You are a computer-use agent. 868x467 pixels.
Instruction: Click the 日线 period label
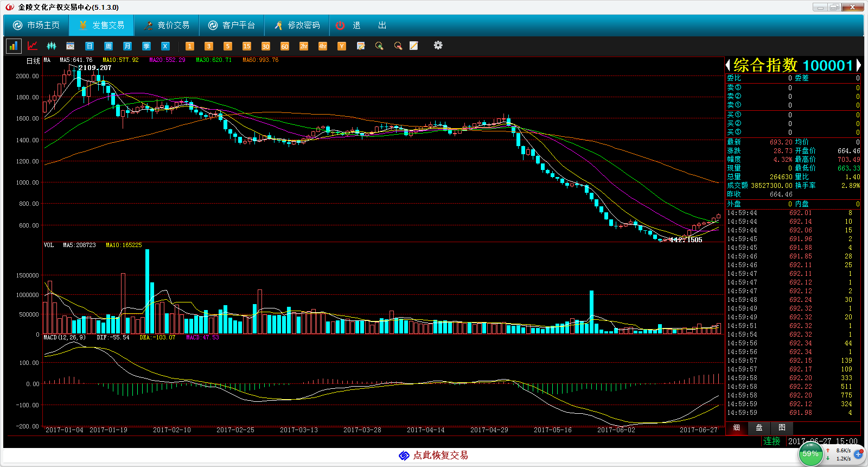(x=33, y=61)
